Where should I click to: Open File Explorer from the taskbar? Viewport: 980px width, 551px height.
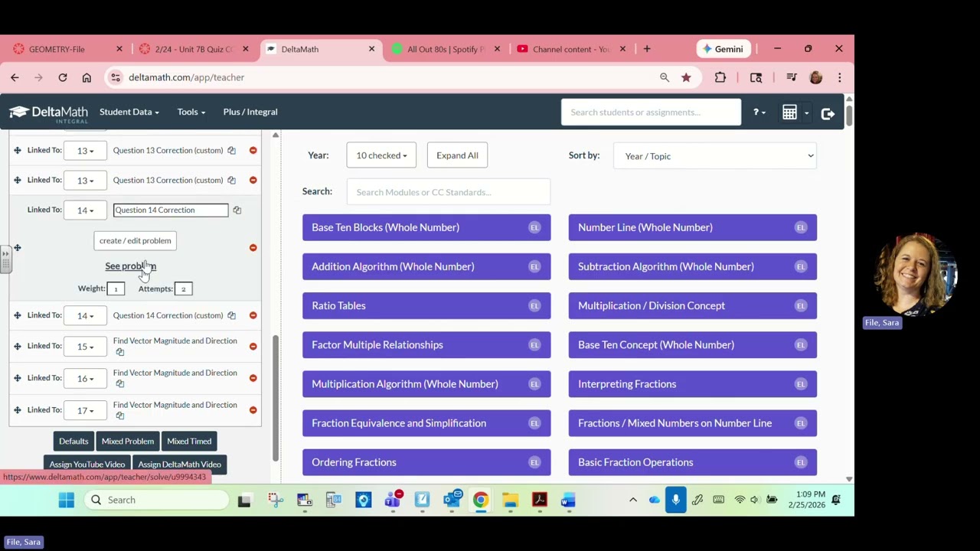click(x=510, y=500)
